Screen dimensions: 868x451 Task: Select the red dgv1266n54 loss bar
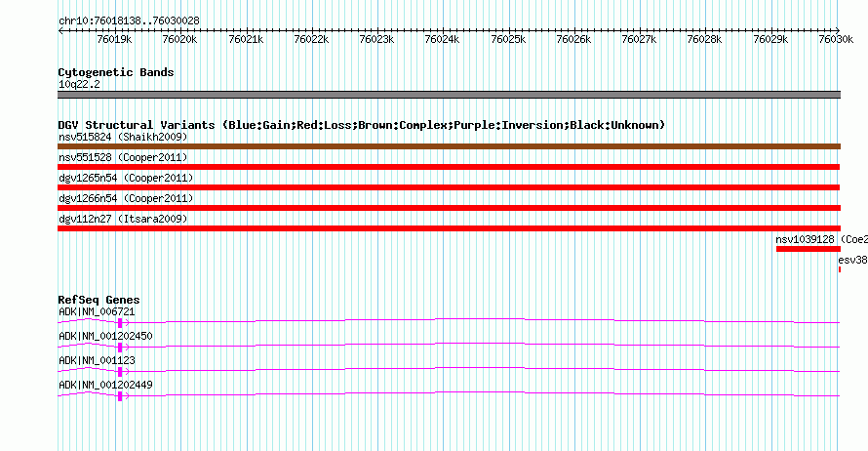[x=449, y=208]
